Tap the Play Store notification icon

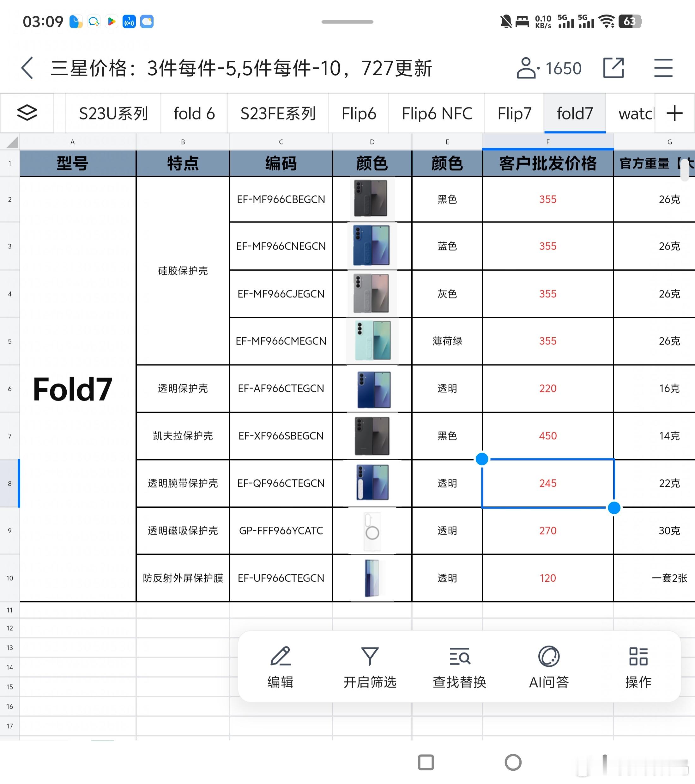112,21
